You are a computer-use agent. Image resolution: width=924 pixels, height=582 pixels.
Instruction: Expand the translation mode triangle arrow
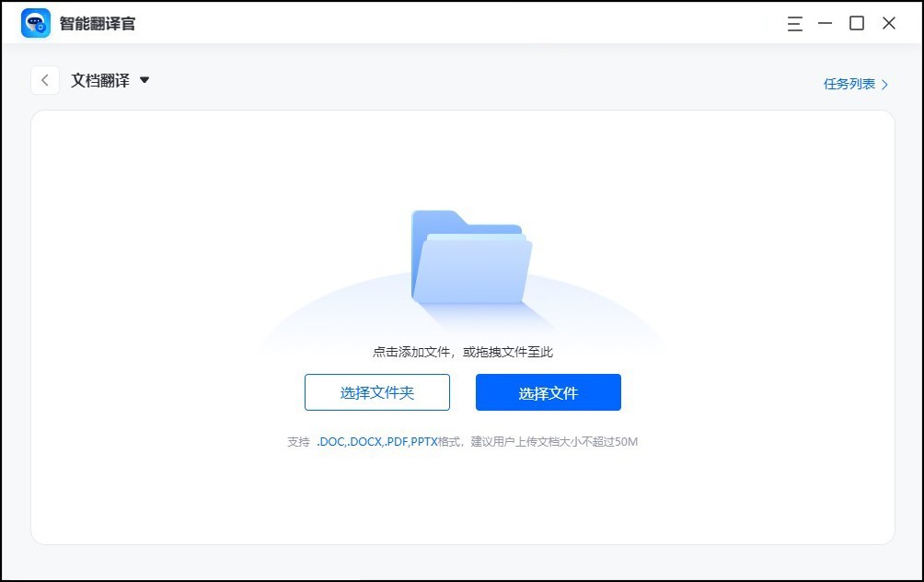tap(144, 80)
